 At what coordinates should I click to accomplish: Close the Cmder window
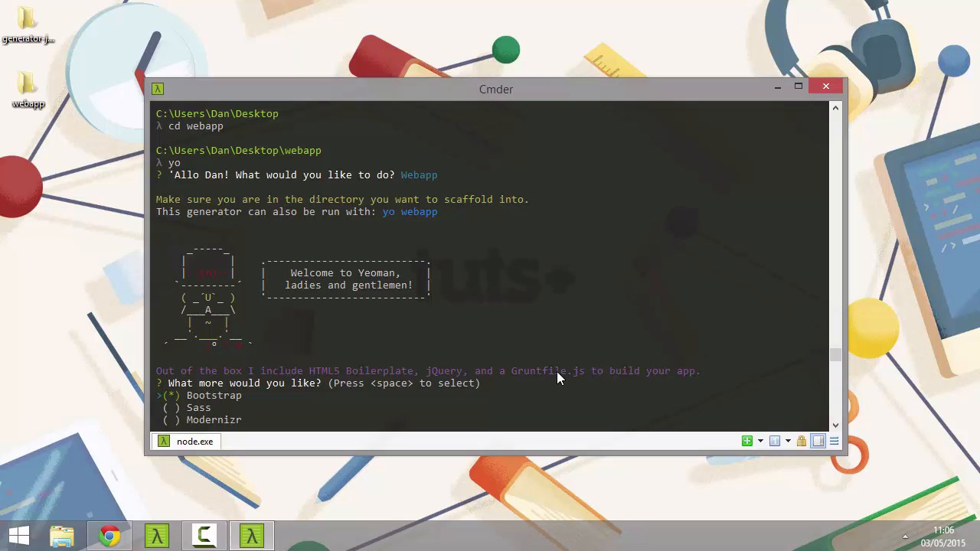point(826,86)
